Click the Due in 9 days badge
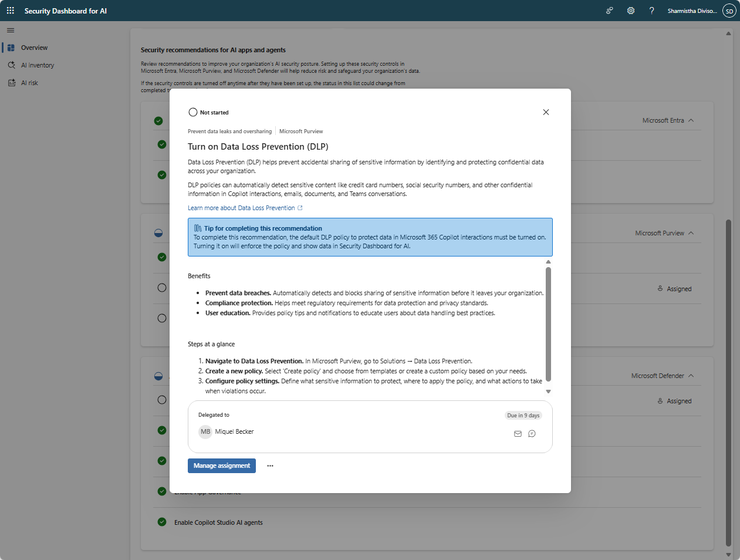 click(523, 415)
